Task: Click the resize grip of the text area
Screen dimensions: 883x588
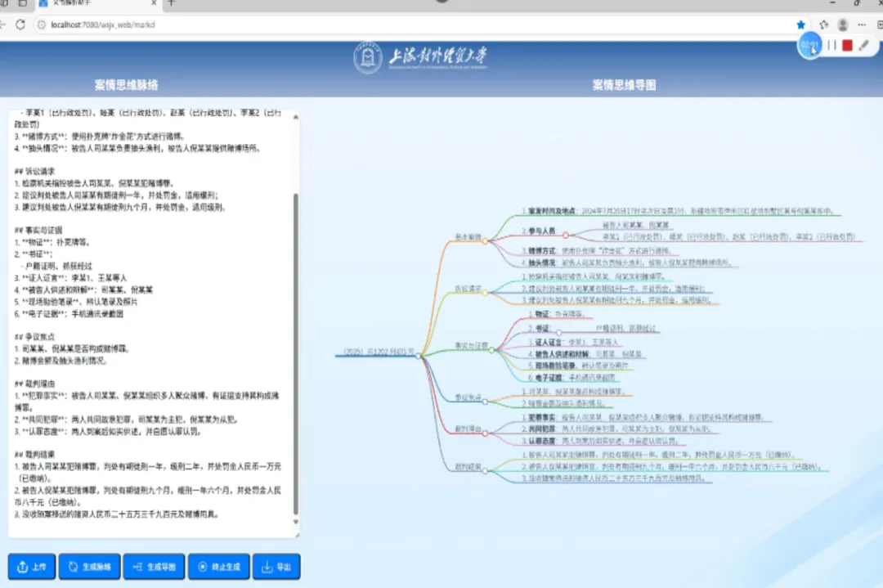Action: pos(297,535)
